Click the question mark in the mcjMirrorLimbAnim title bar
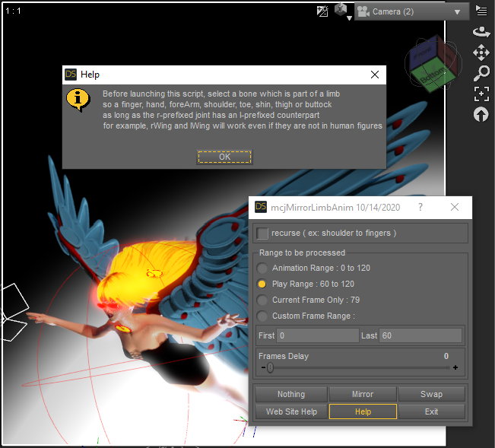 [x=420, y=207]
